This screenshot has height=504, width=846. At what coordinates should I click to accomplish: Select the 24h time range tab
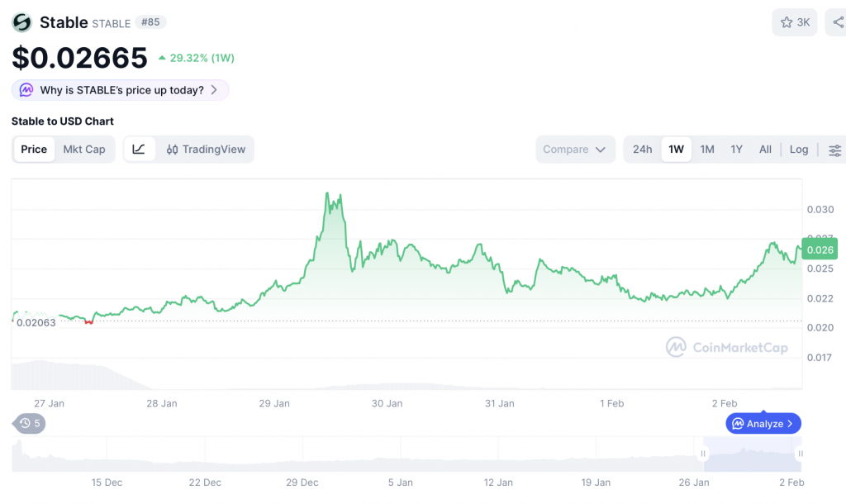(x=642, y=150)
